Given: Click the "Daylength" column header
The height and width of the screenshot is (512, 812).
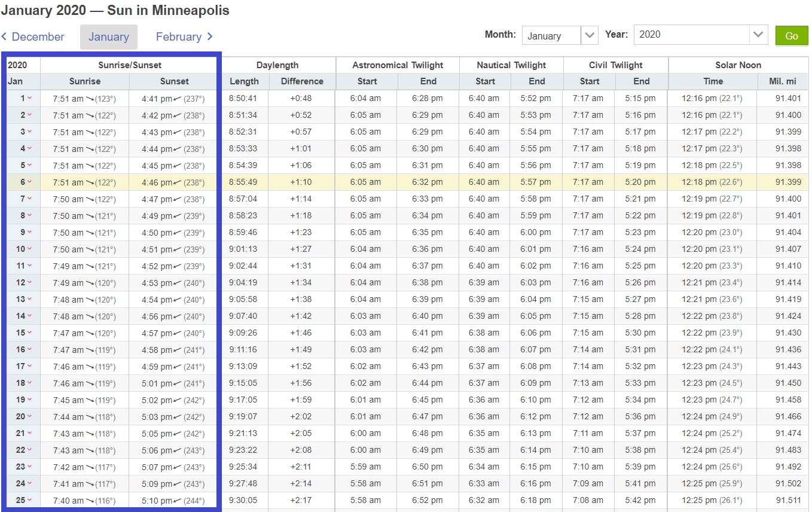Looking at the screenshot, I should (x=277, y=65).
